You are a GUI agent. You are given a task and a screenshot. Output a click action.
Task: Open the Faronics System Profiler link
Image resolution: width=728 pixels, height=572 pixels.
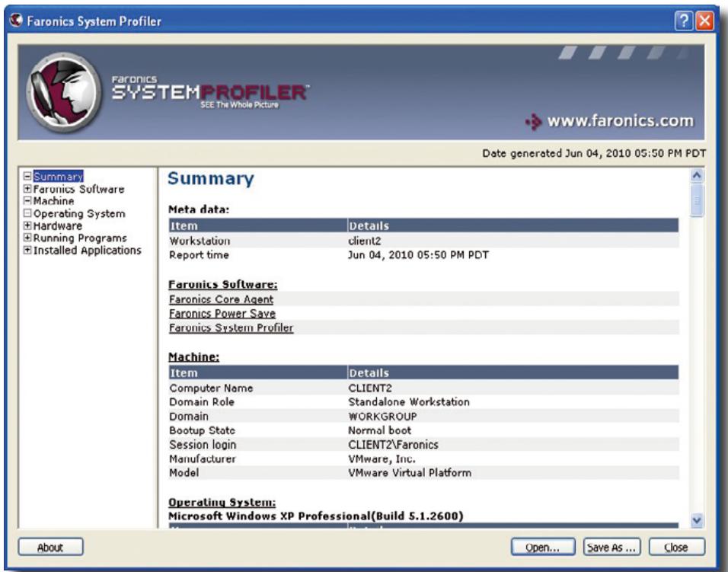231,328
